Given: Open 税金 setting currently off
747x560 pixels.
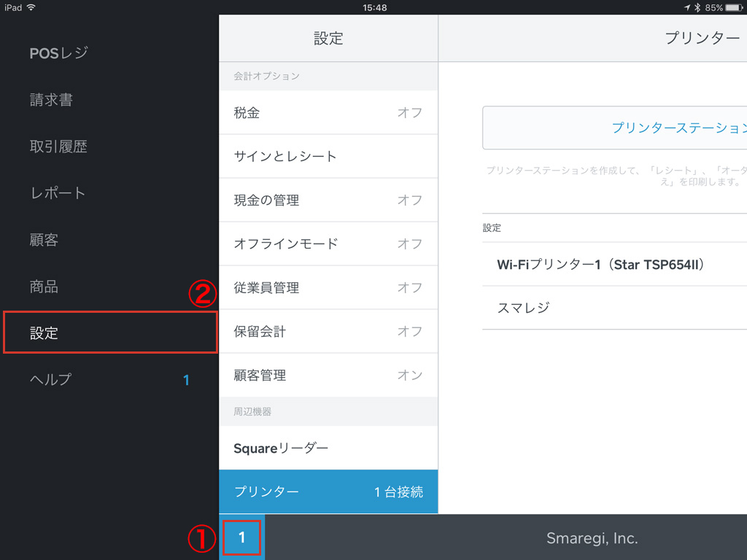Looking at the screenshot, I should 328,113.
